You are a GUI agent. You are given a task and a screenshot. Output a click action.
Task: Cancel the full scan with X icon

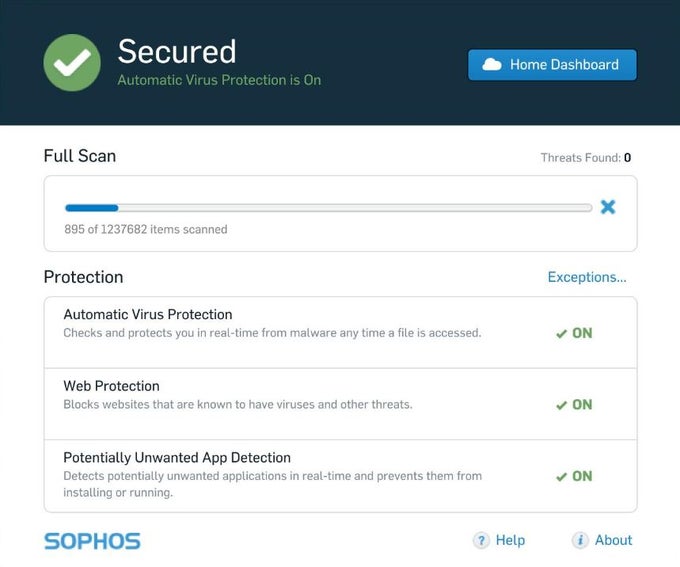(608, 207)
